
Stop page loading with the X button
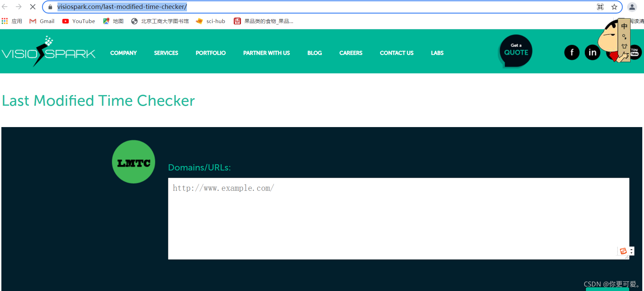[x=33, y=7]
